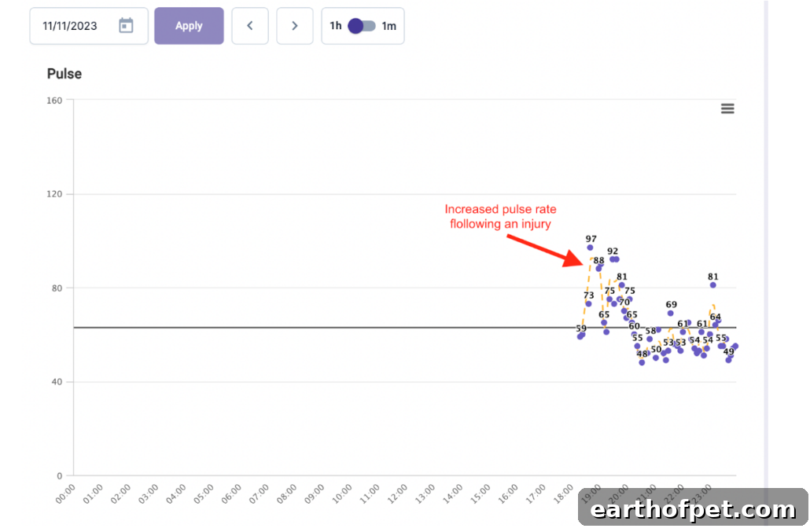The height and width of the screenshot is (532, 810).
Task: Click the 11/11/2023 date field
Action: (89, 26)
